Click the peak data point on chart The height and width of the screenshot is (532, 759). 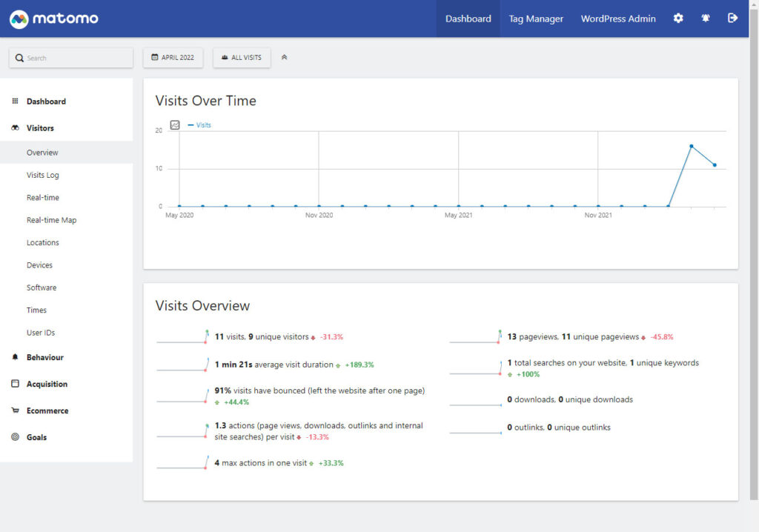tap(691, 146)
